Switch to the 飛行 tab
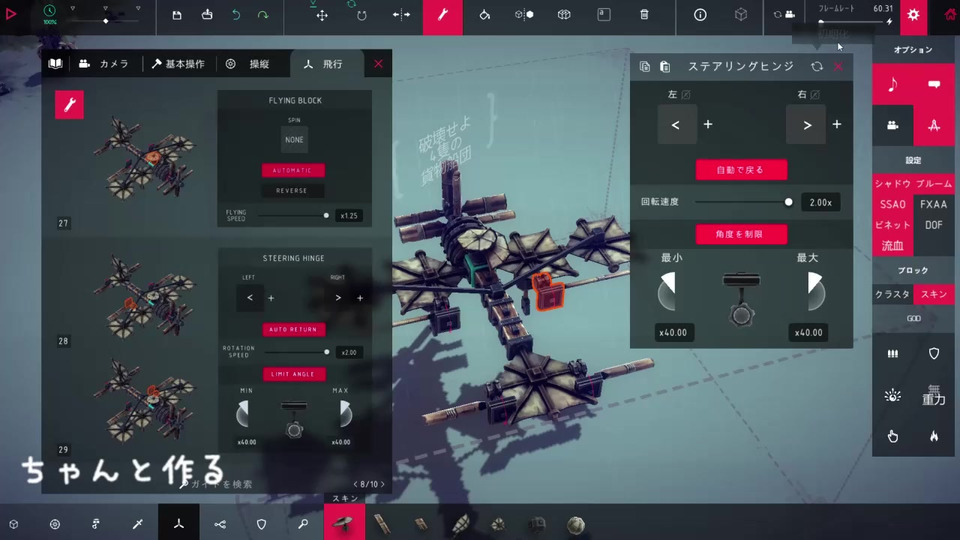960x540 pixels. point(324,64)
